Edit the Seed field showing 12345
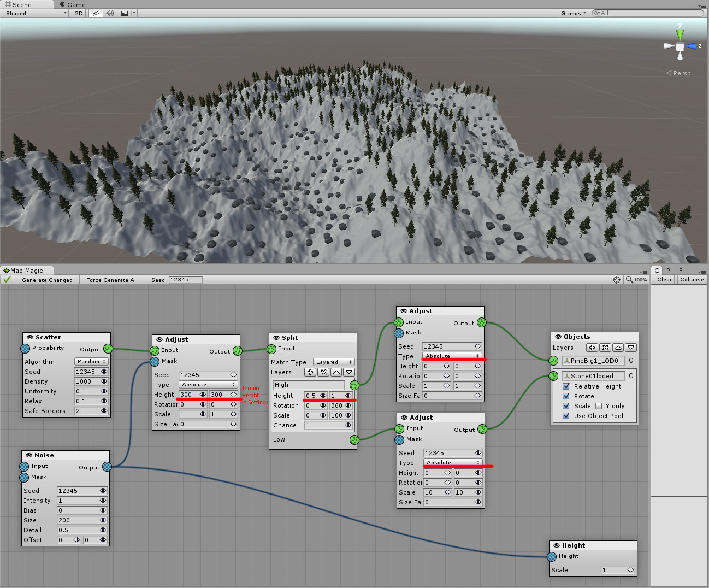 point(185,279)
